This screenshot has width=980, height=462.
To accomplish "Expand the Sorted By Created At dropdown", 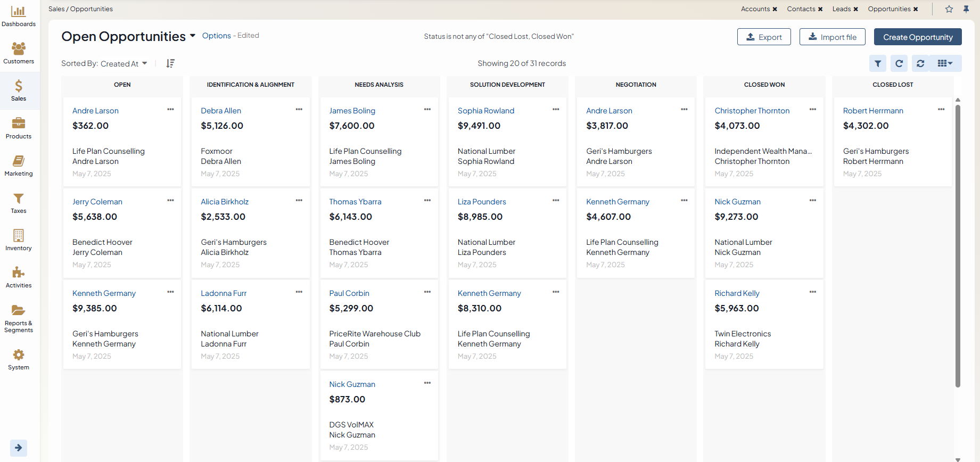I will 144,63.
